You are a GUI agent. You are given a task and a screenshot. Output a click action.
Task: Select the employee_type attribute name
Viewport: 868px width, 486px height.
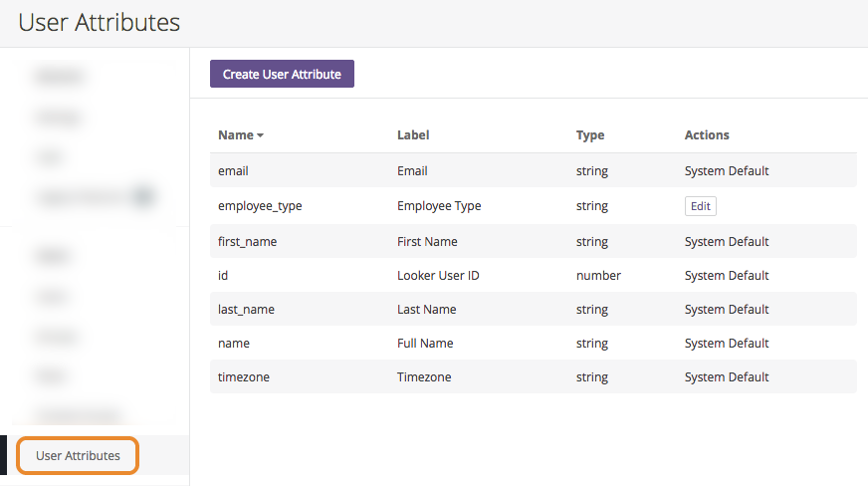[x=260, y=206]
